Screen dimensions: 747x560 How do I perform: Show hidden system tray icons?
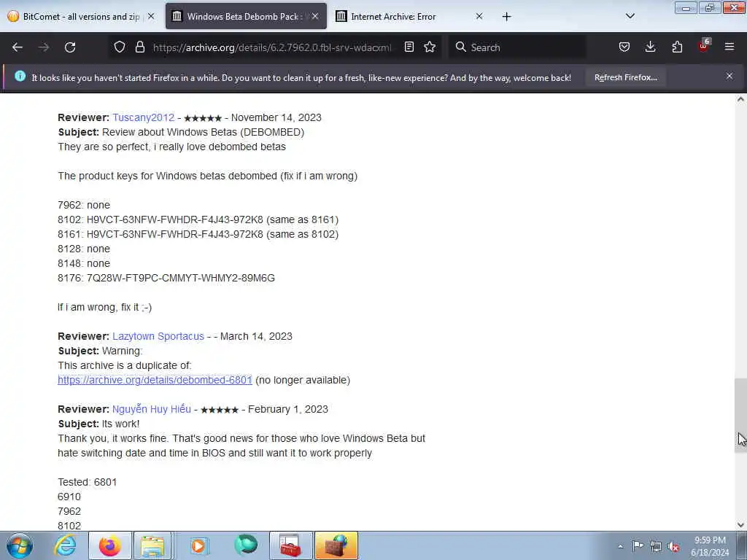(x=620, y=546)
